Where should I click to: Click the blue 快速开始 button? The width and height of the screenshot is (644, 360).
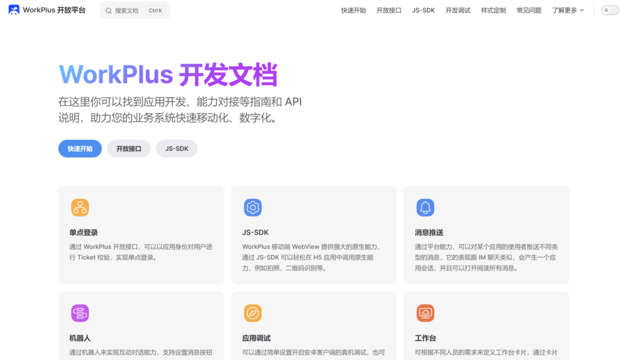pos(80,149)
